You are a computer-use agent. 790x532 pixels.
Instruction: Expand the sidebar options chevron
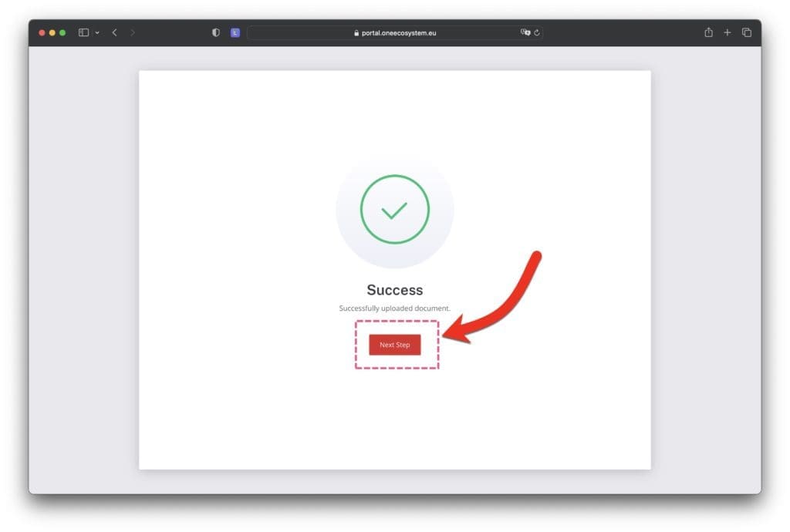pos(97,32)
